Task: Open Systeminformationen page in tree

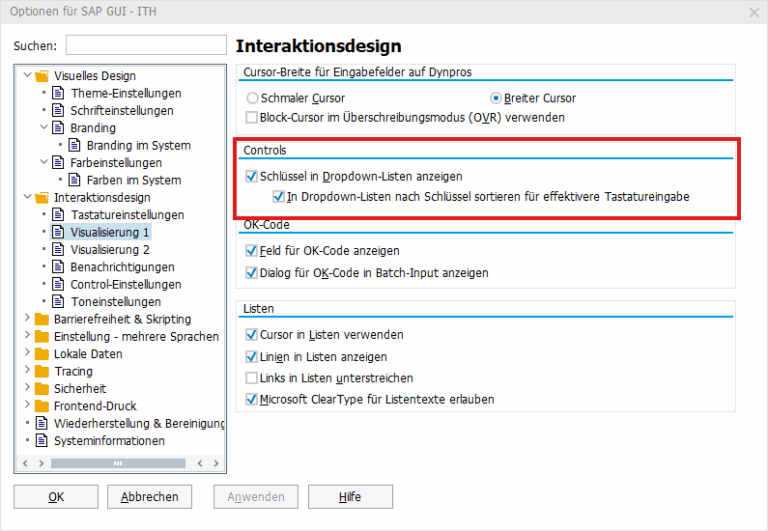Action: (109, 441)
